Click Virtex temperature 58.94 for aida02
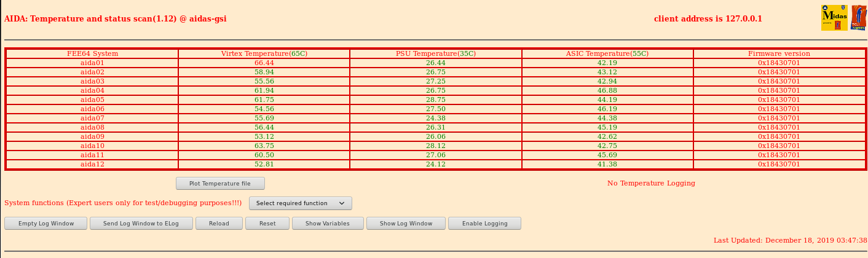The width and height of the screenshot is (868, 258). point(264,72)
